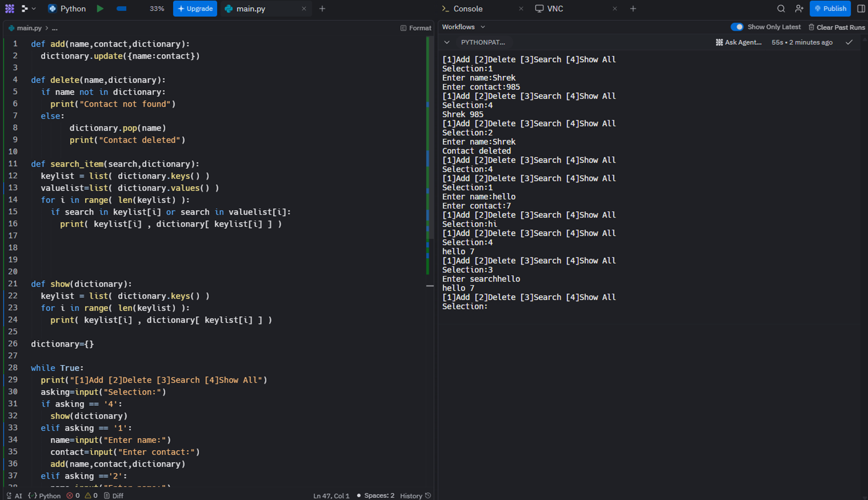The image size is (868, 500).
Task: Click the Replit logo icon
Action: 9,9
